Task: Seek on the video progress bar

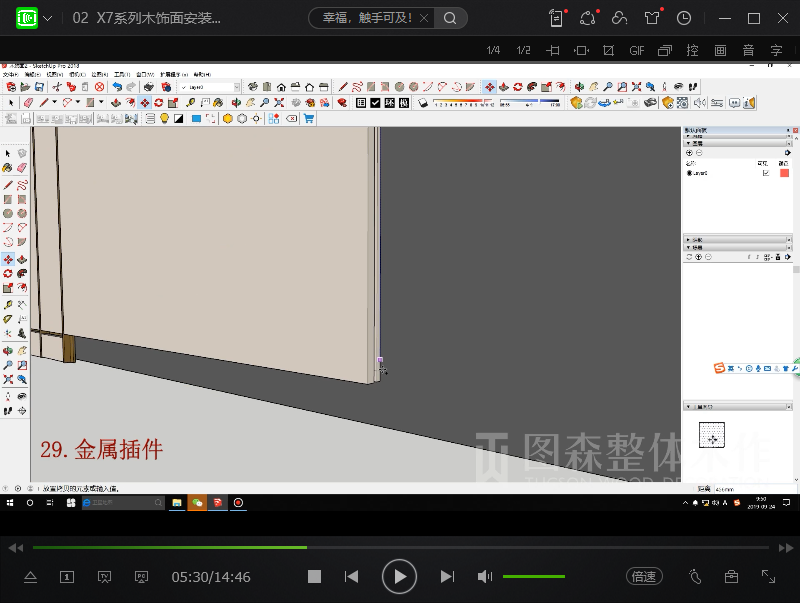Action: point(400,547)
